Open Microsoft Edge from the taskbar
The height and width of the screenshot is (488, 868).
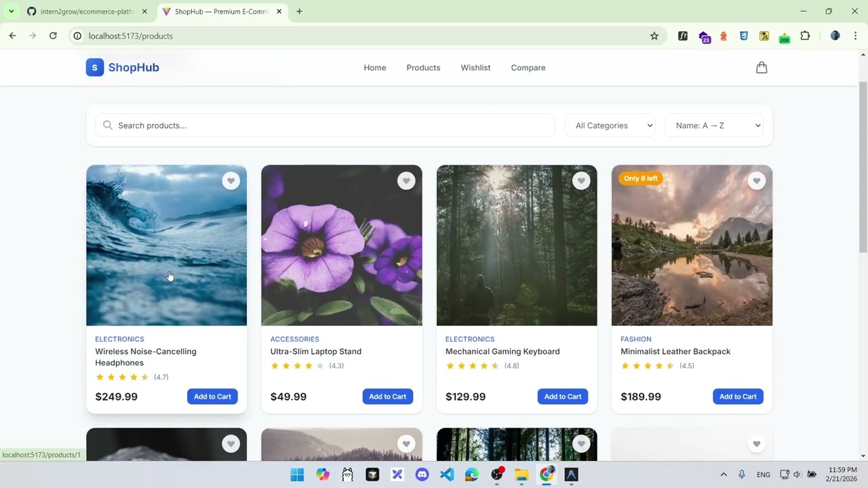click(472, 475)
